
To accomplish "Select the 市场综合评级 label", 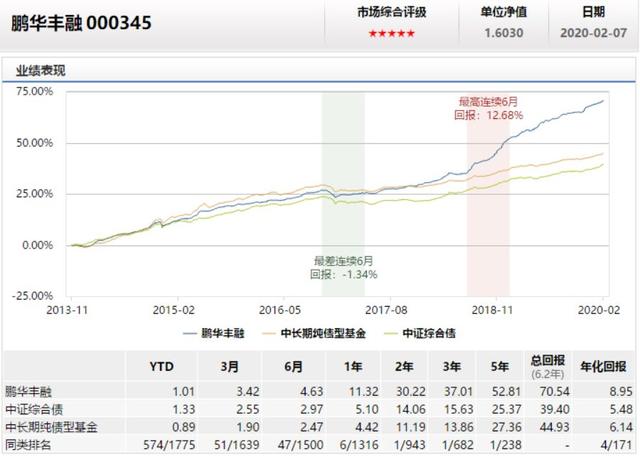I will coord(392,12).
